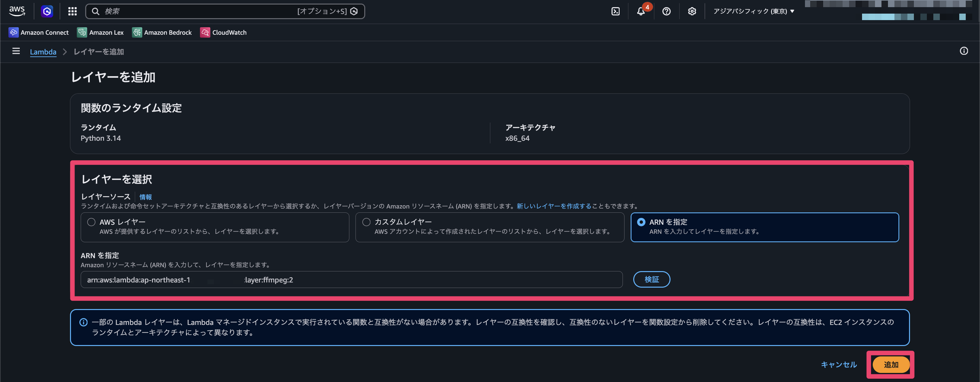
Task: Select the AWS レイヤー radio option
Action: [x=91, y=222]
